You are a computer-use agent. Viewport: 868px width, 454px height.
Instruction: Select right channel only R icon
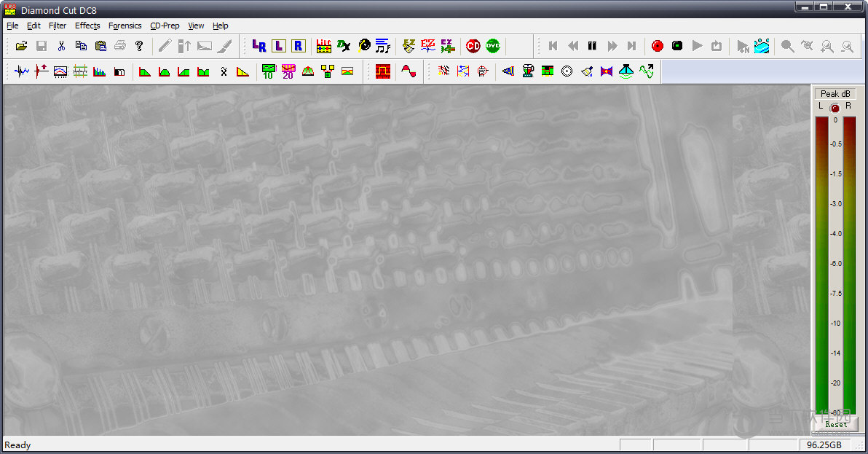click(298, 46)
